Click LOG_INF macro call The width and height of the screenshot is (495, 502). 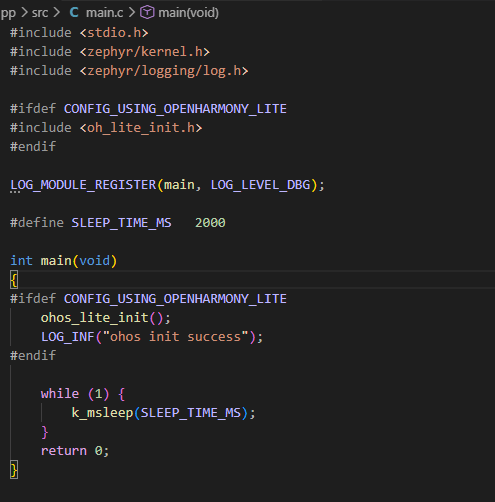(68, 337)
